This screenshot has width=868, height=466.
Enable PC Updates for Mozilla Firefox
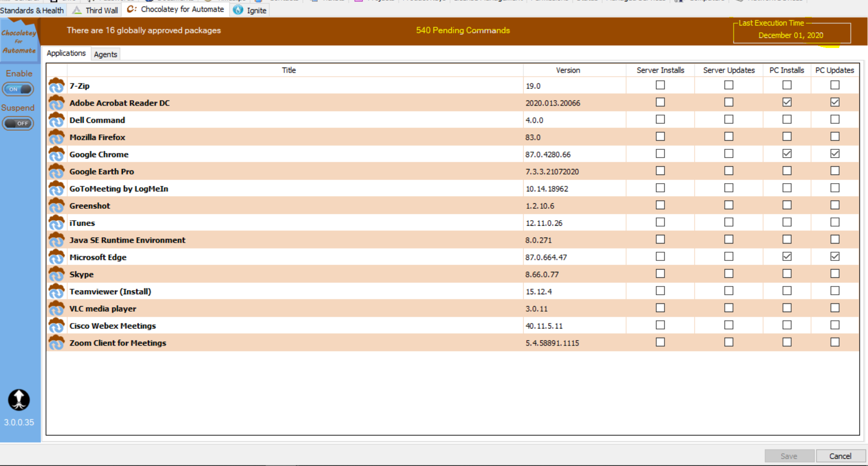click(x=835, y=137)
